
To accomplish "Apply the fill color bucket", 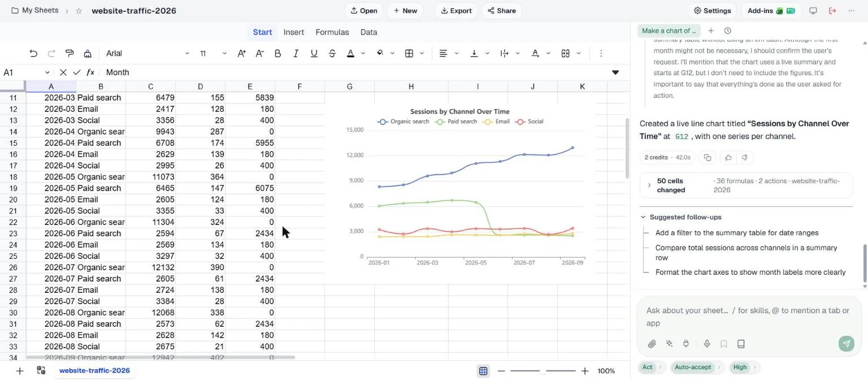I will click(x=380, y=53).
